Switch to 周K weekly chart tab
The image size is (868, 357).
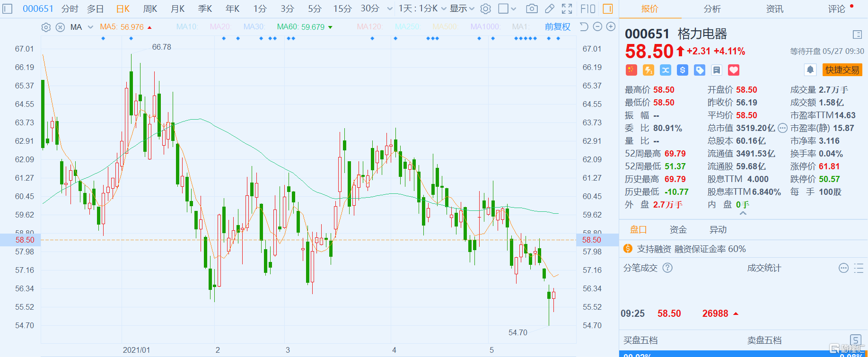click(150, 9)
